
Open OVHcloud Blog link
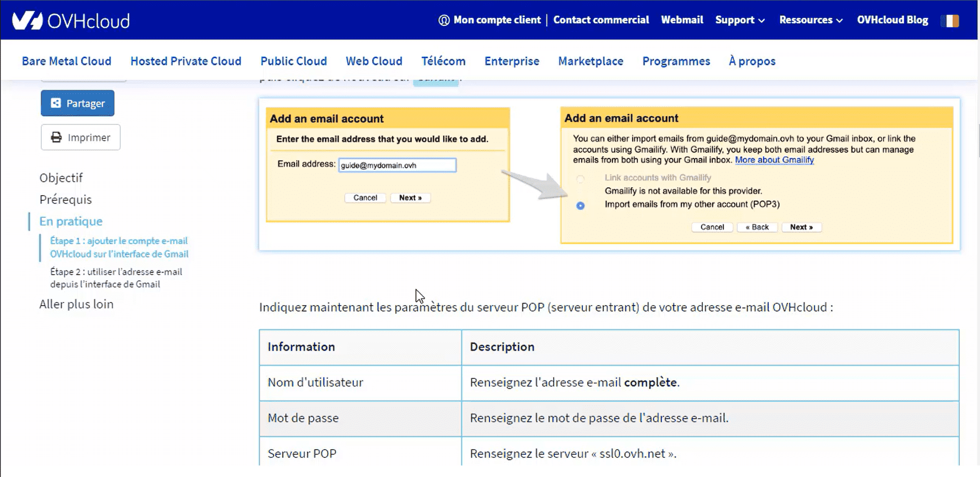[892, 20]
